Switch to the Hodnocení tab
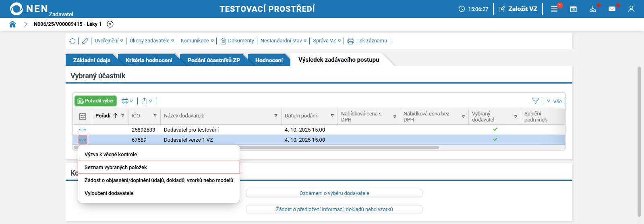This screenshot has width=644, height=224. tap(269, 60)
